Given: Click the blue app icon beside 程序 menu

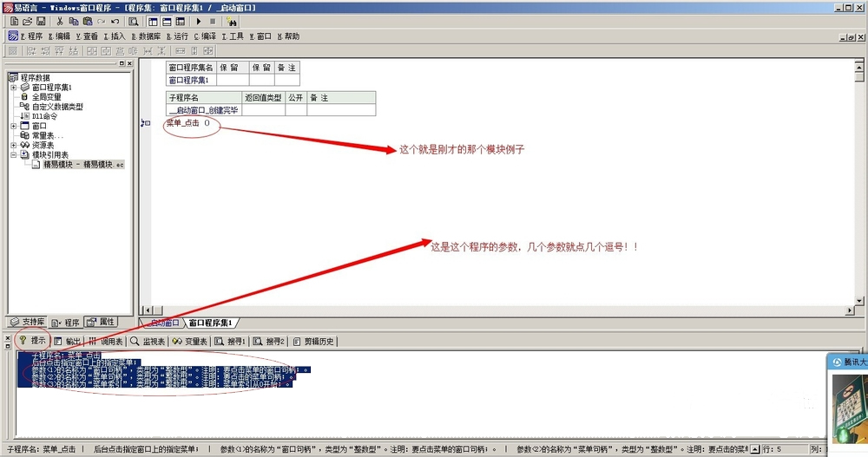Looking at the screenshot, I should [13, 36].
